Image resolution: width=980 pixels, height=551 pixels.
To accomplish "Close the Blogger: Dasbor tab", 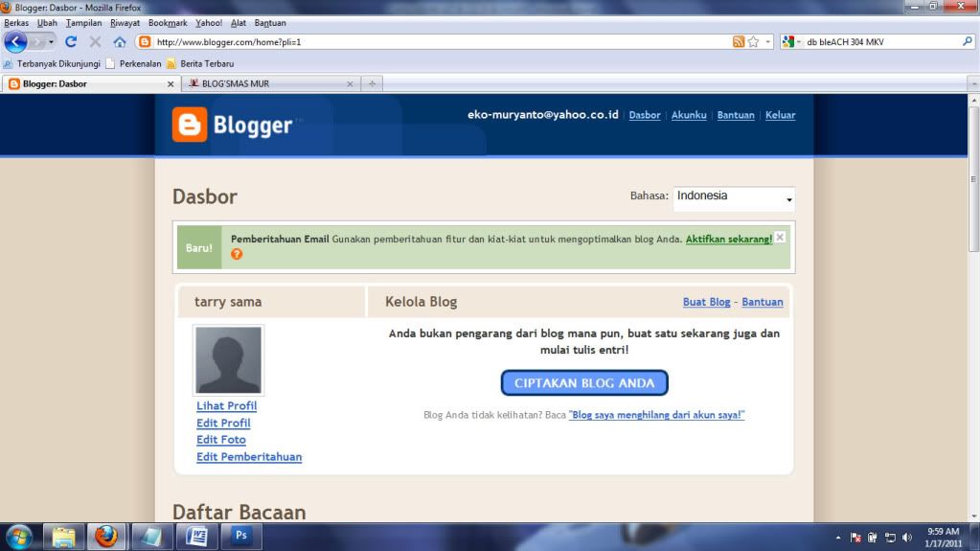I will (171, 83).
